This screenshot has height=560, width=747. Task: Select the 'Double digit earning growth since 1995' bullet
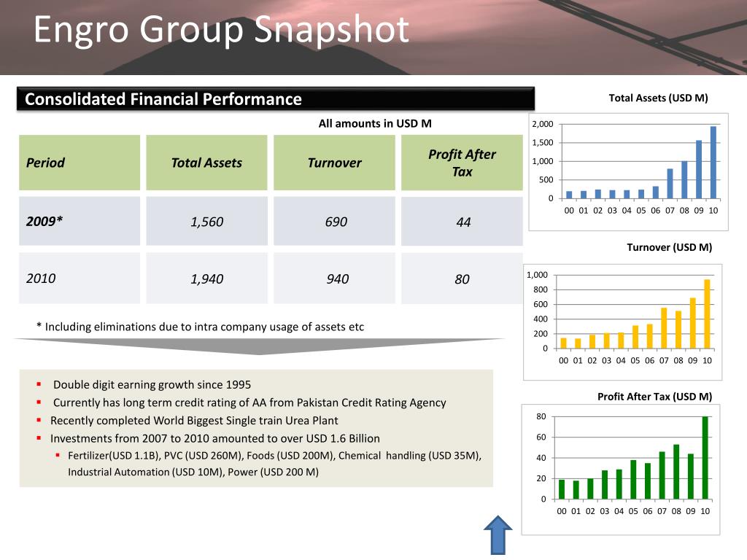pos(152,384)
